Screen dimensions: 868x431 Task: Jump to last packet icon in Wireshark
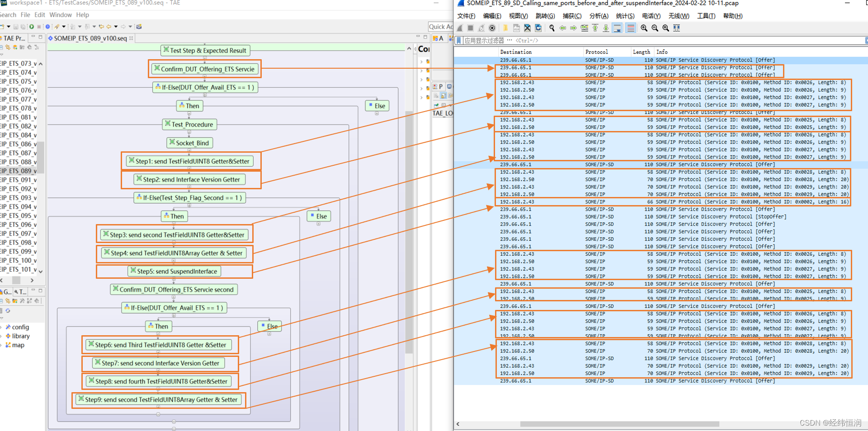point(606,28)
